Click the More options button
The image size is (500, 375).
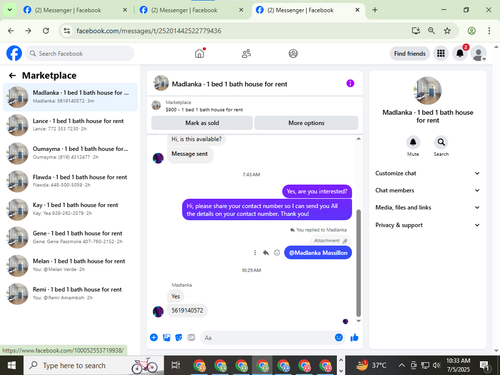click(306, 123)
